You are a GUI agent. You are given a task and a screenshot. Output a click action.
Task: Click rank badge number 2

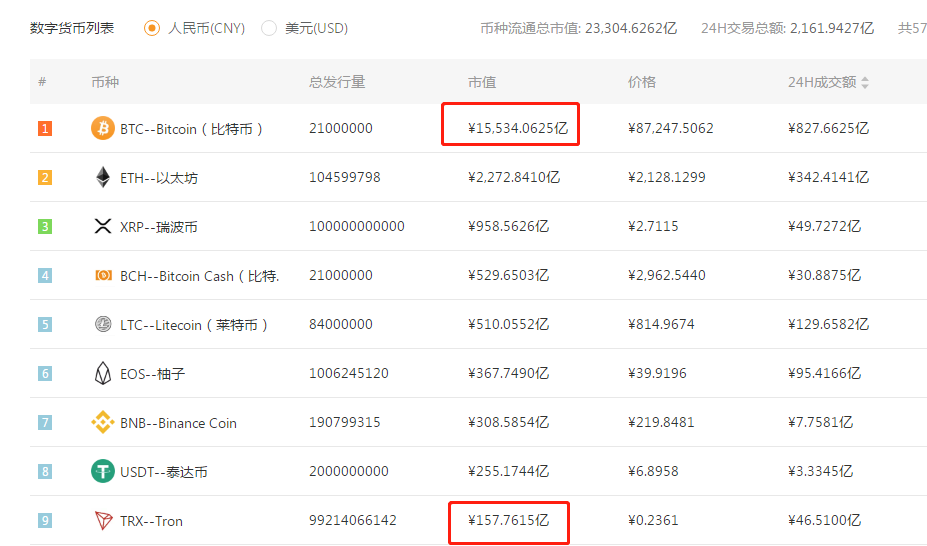pyautogui.click(x=45, y=177)
